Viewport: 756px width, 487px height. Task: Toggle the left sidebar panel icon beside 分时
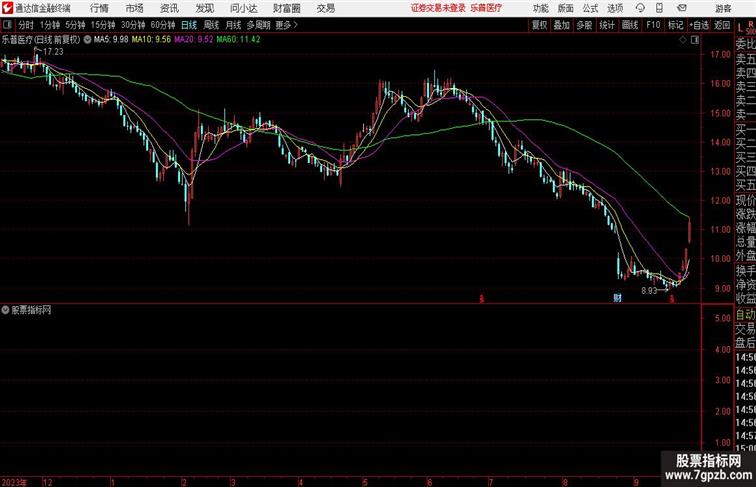[x=7, y=25]
